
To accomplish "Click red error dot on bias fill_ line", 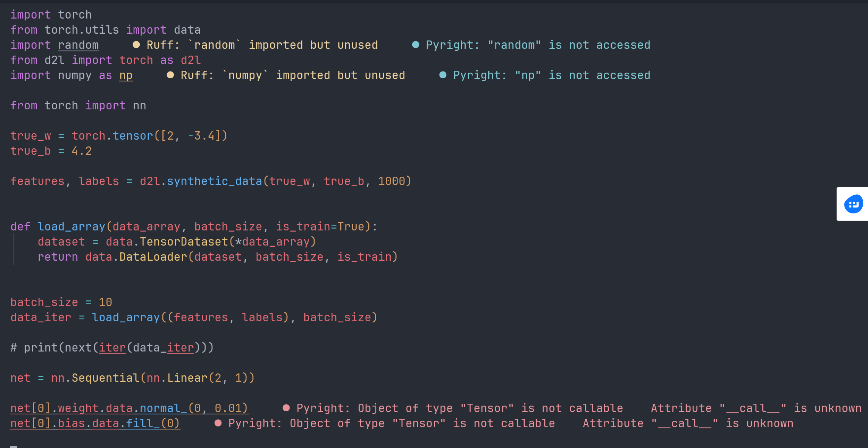I will point(218,423).
